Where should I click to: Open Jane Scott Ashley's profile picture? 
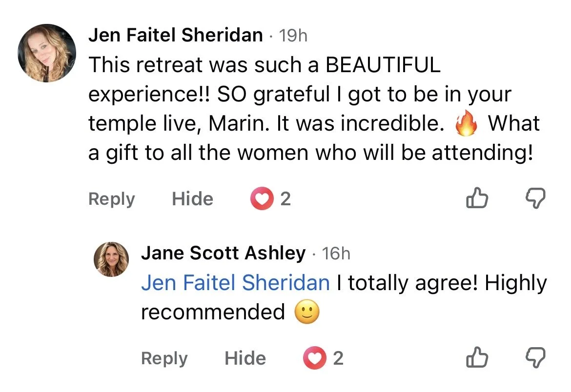pyautogui.click(x=111, y=259)
